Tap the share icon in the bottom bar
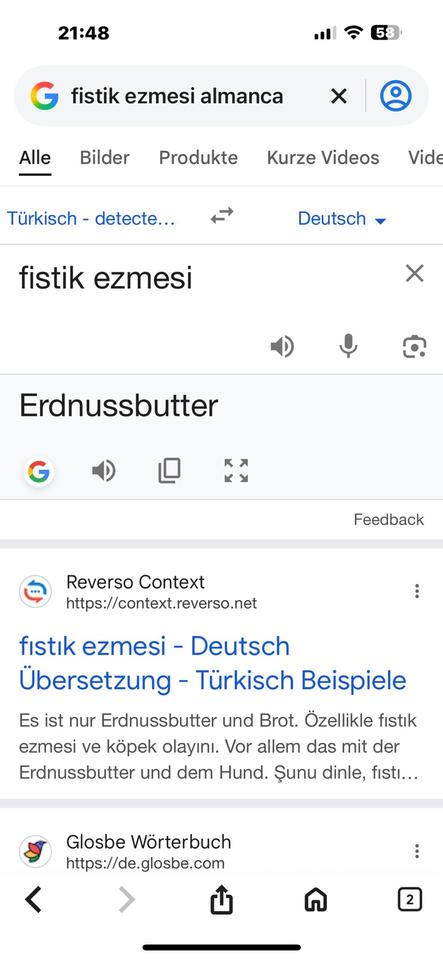Screen dimensions: 443x960 point(222,900)
